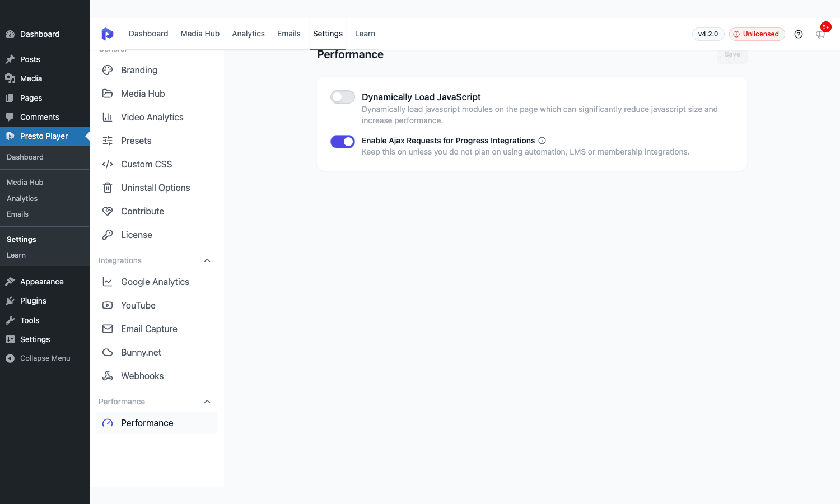This screenshot has height=504, width=840.
Task: Open the Analytics top tab
Action: click(x=248, y=34)
